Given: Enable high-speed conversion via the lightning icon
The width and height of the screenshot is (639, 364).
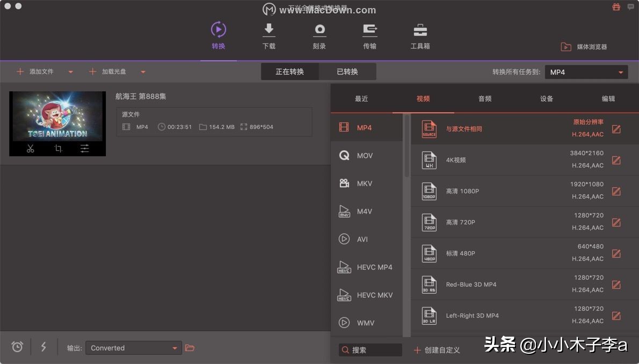Looking at the screenshot, I should pos(43,347).
